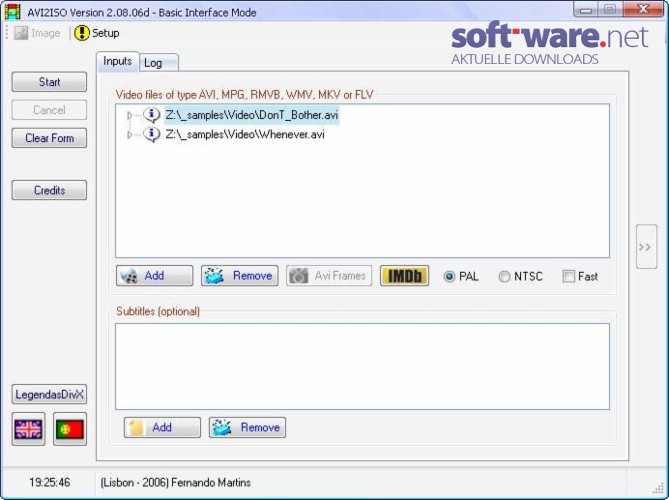
Task: Click inside the Subtitles list box
Action: point(362,366)
